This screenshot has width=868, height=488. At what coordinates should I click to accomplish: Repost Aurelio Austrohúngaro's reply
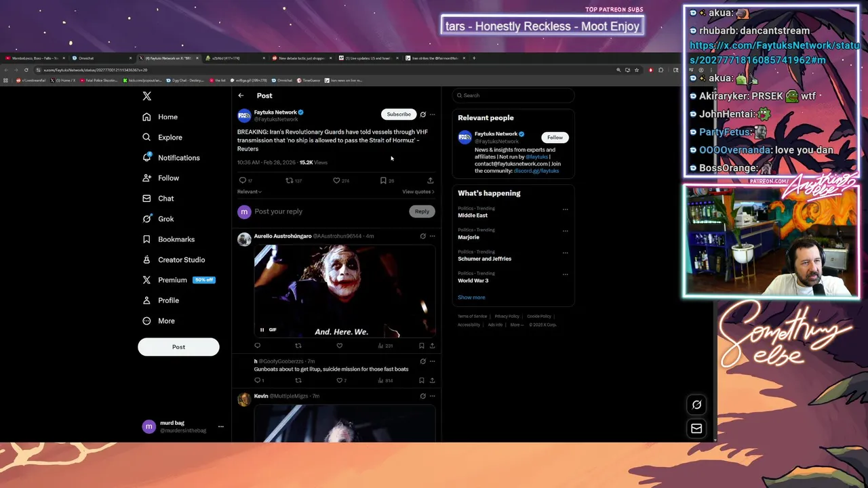(x=298, y=346)
